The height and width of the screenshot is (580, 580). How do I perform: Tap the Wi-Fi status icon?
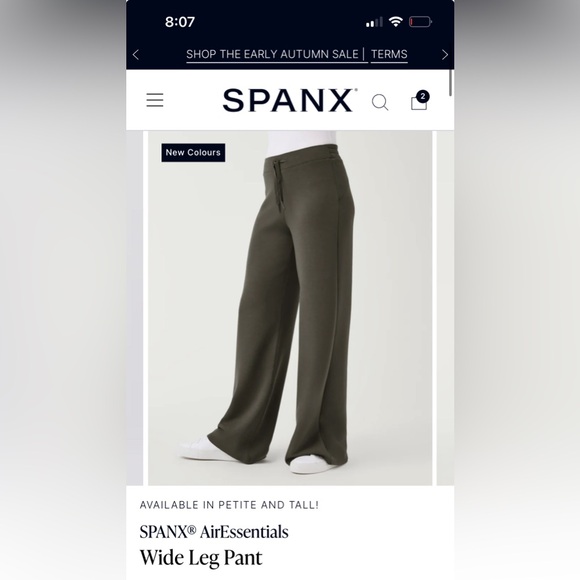coord(396,22)
